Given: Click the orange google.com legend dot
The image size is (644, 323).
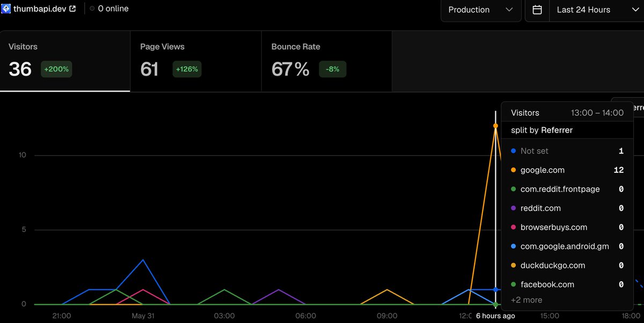Looking at the screenshot, I should coord(514,170).
